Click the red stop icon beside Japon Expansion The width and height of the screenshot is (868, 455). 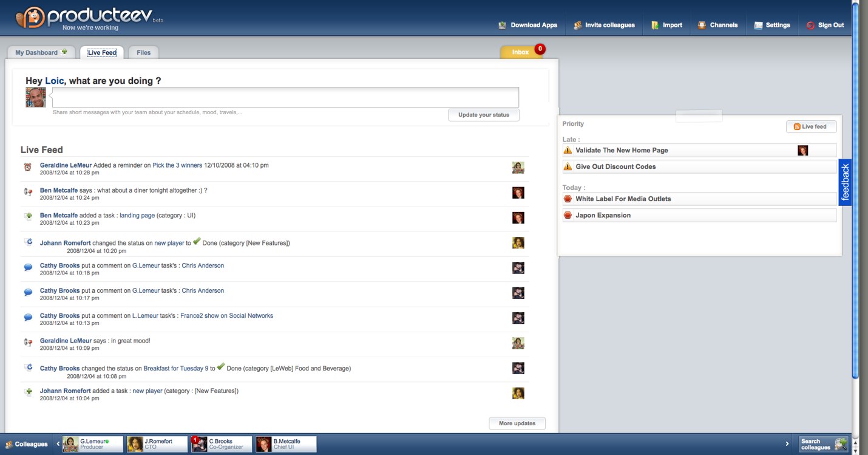click(x=568, y=215)
